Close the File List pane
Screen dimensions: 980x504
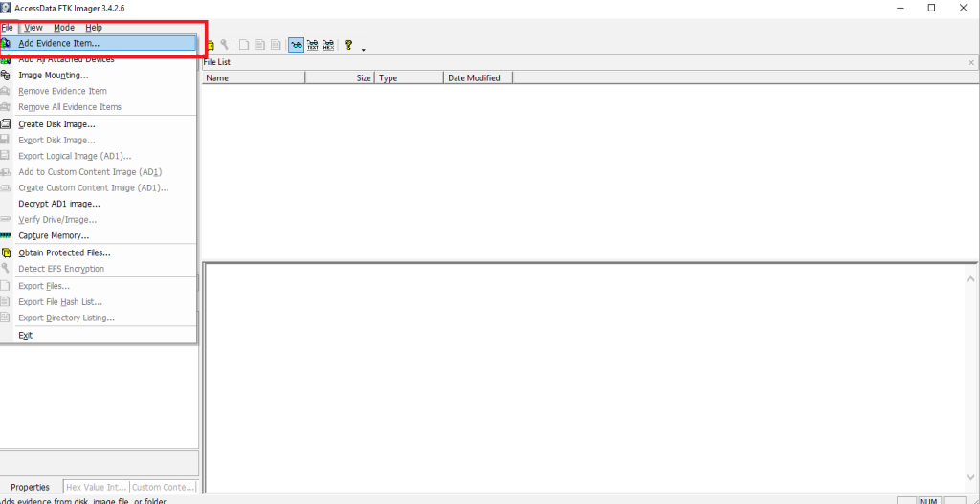click(x=971, y=62)
